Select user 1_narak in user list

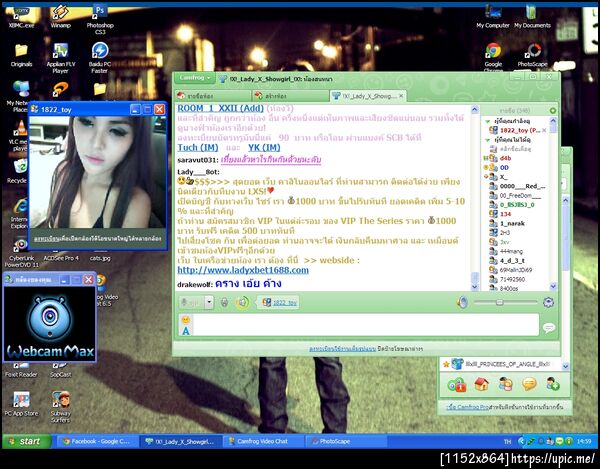[512, 223]
